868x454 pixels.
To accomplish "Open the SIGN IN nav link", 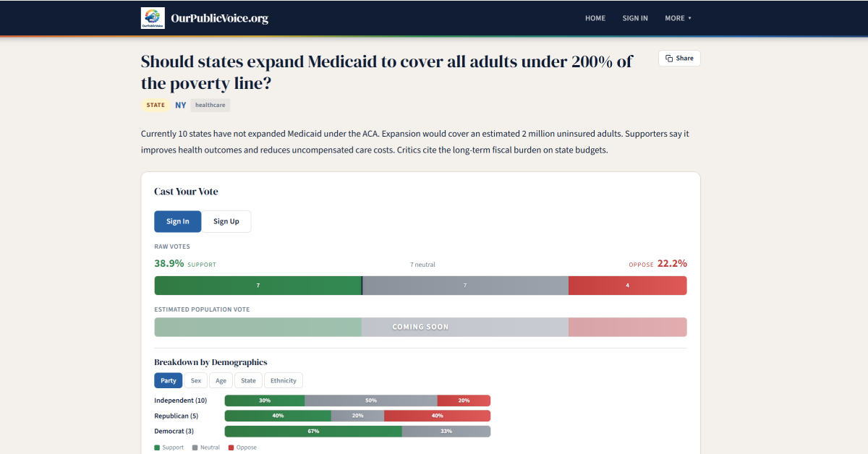I will click(635, 18).
